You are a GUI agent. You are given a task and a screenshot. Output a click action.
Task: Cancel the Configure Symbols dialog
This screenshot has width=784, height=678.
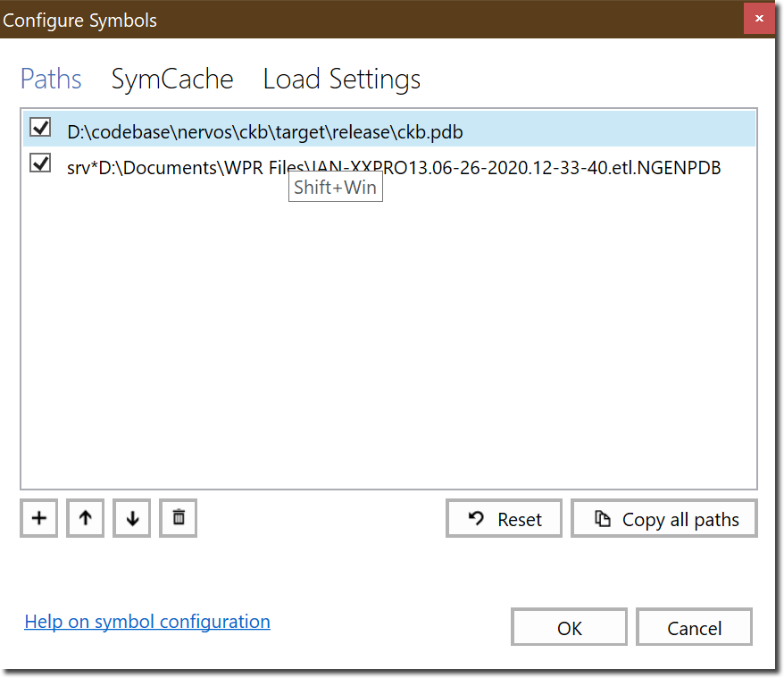tap(694, 626)
